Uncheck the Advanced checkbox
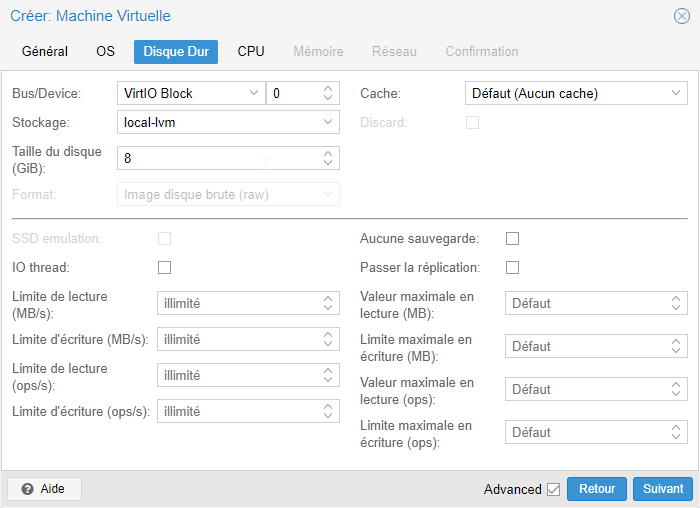This screenshot has height=508, width=700. coord(553,489)
